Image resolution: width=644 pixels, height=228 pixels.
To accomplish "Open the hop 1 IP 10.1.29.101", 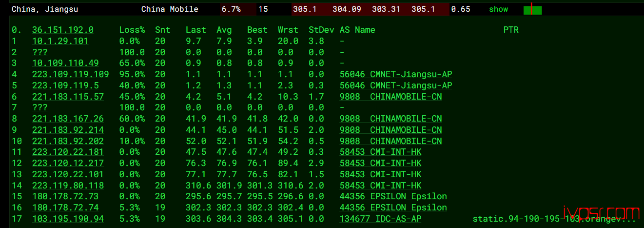I will [x=60, y=41].
